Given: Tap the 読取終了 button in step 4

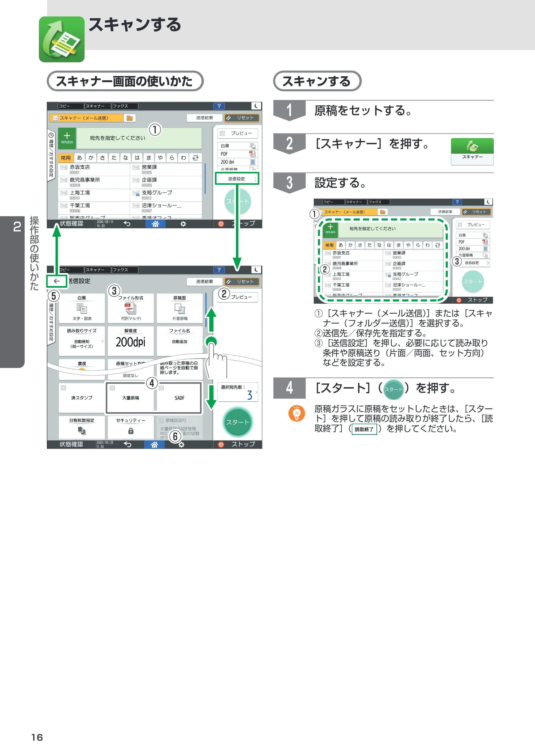Looking at the screenshot, I should coord(364,429).
